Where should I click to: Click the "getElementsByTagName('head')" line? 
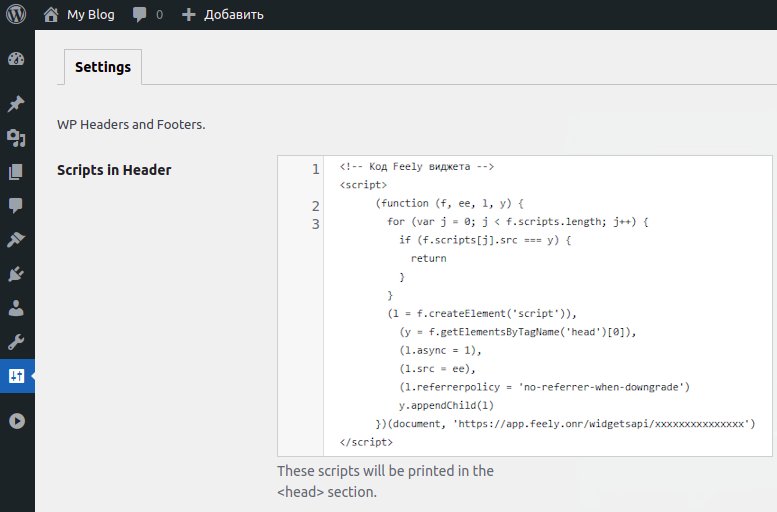click(x=518, y=332)
